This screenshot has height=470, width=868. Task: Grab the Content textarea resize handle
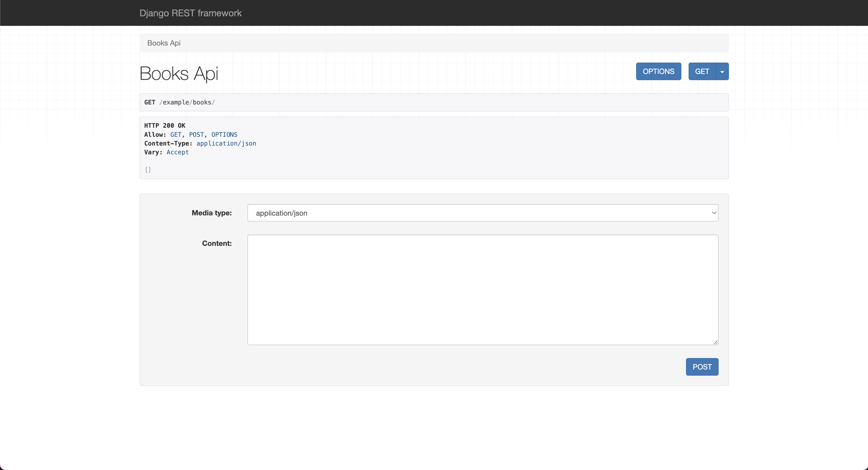pos(716,342)
